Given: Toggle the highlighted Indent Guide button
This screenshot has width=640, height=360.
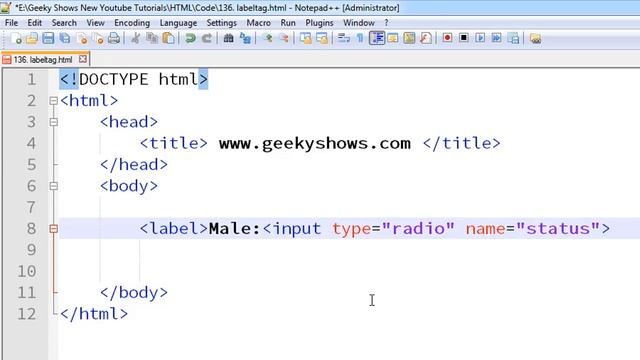Looking at the screenshot, I should (377, 38).
